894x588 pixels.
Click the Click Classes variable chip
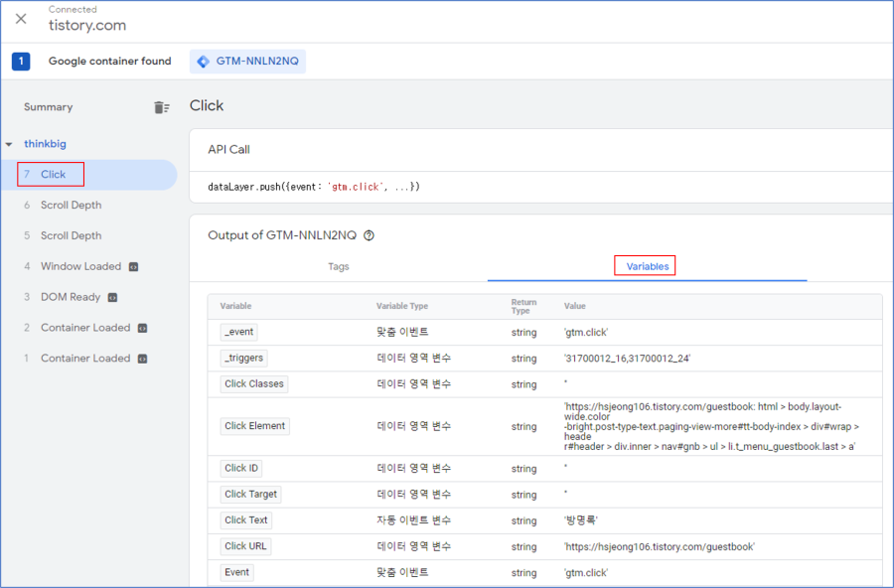254,384
